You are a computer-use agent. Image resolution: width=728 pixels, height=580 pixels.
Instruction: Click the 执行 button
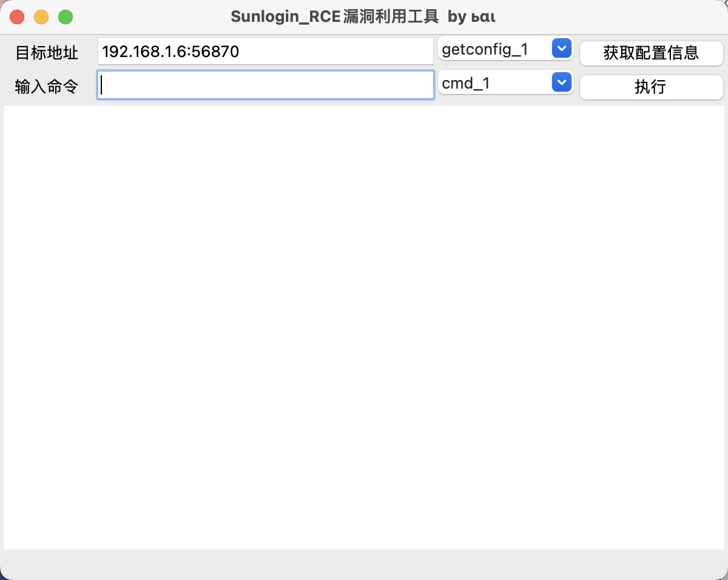pos(651,87)
